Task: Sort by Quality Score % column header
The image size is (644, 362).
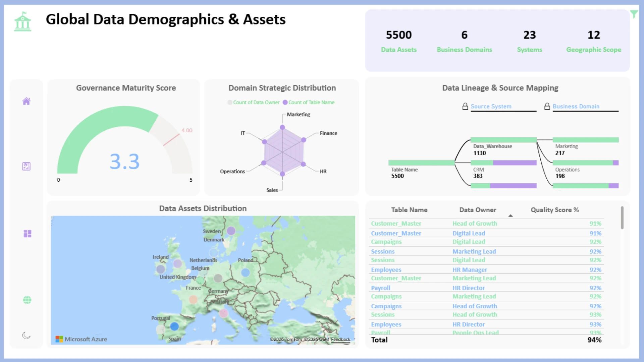Action: click(x=554, y=210)
